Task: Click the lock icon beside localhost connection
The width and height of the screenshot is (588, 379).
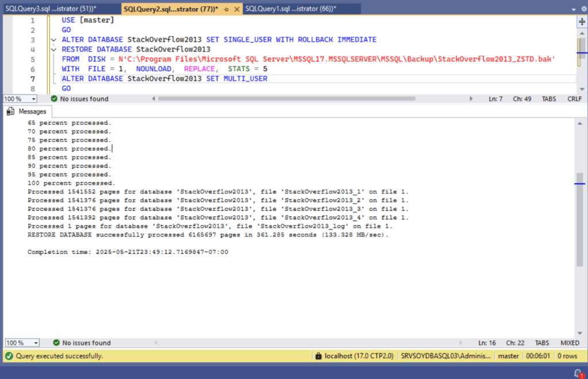Action: [319, 356]
